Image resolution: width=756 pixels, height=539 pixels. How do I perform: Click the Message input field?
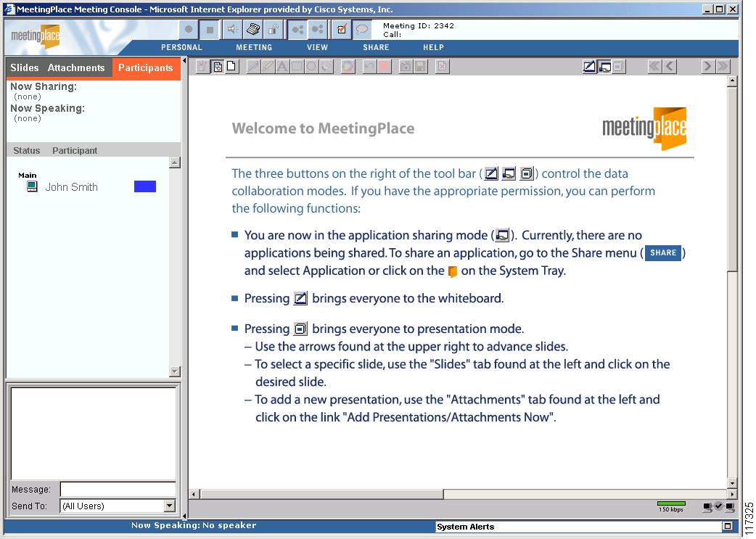[x=118, y=489]
